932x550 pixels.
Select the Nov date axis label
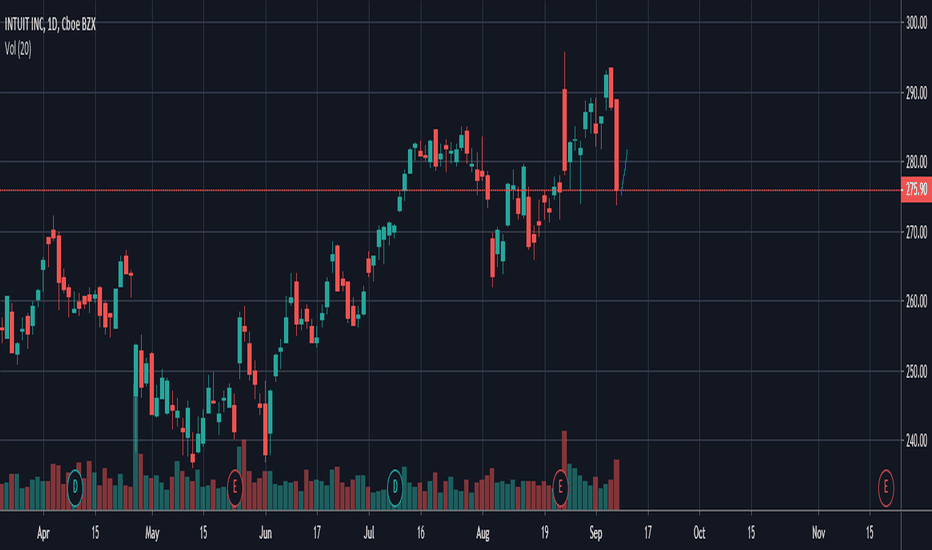click(818, 533)
